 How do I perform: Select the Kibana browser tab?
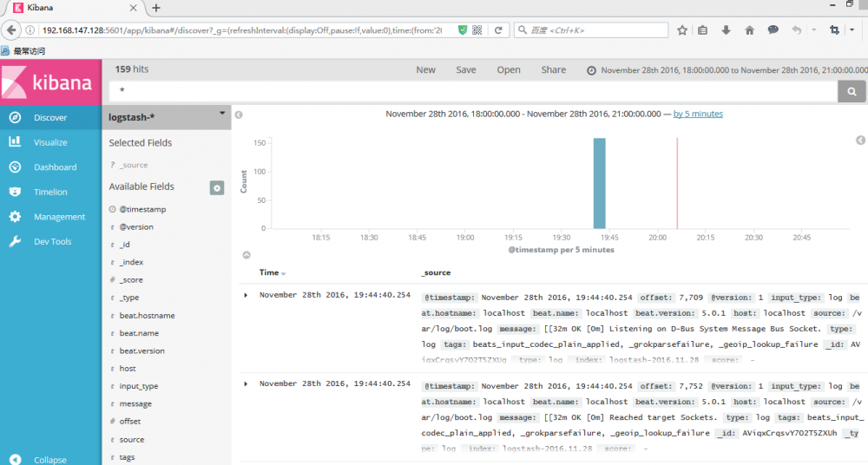click(x=74, y=8)
